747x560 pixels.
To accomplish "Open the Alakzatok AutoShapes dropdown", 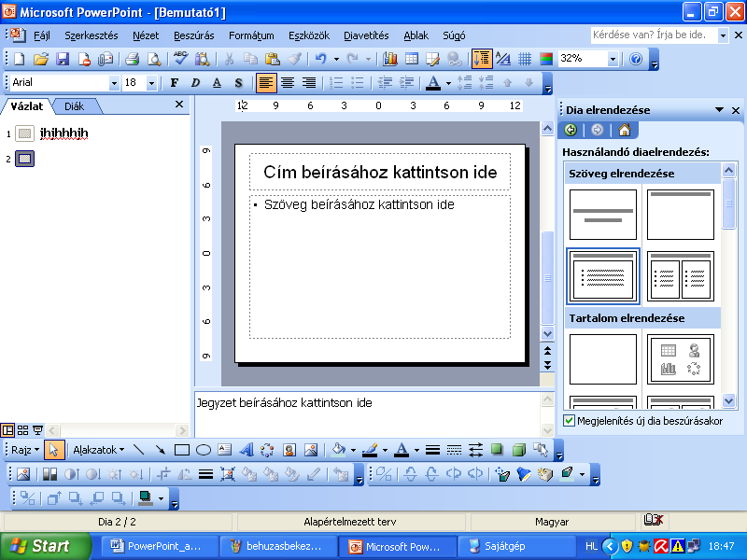I will (x=99, y=450).
